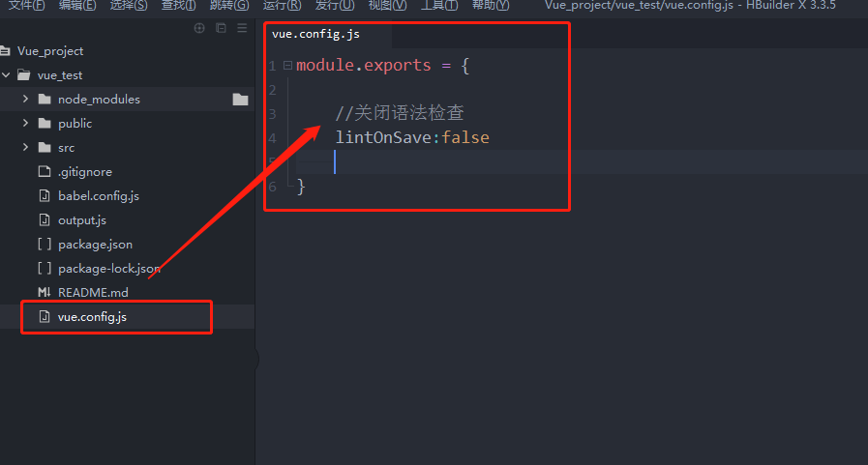Open the project panel hamburger menu icon
Image resolution: width=868 pixels, height=465 pixels.
[x=242, y=28]
